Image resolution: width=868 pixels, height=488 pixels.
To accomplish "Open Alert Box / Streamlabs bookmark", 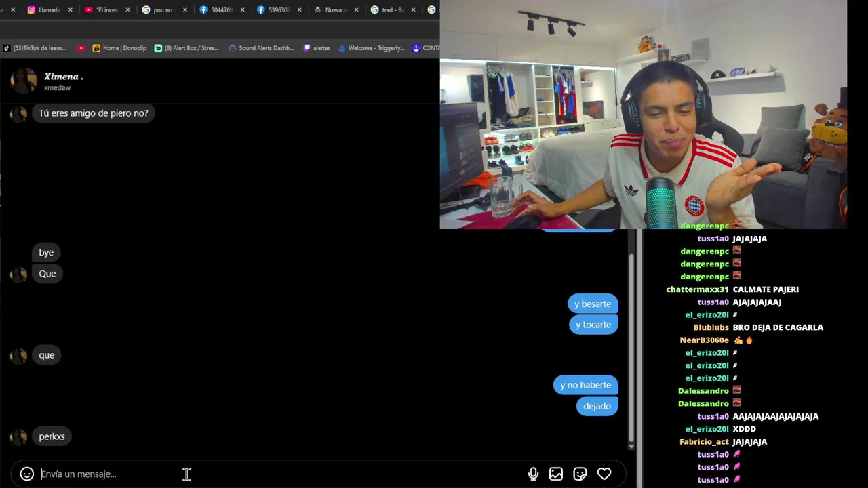I will pos(186,48).
